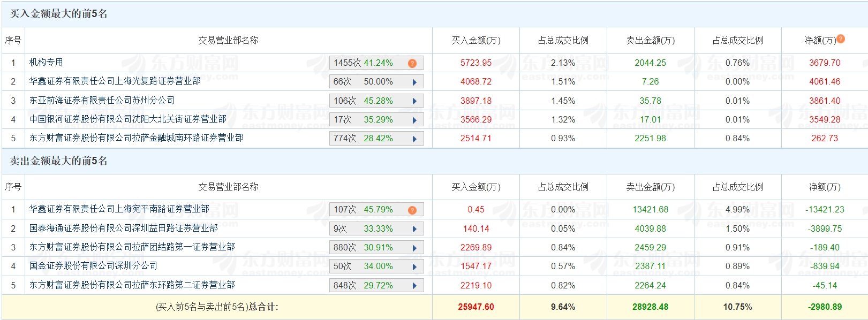Click the sell amount "2044.25"
Viewport: 868px width, 320px height.
(x=651, y=63)
